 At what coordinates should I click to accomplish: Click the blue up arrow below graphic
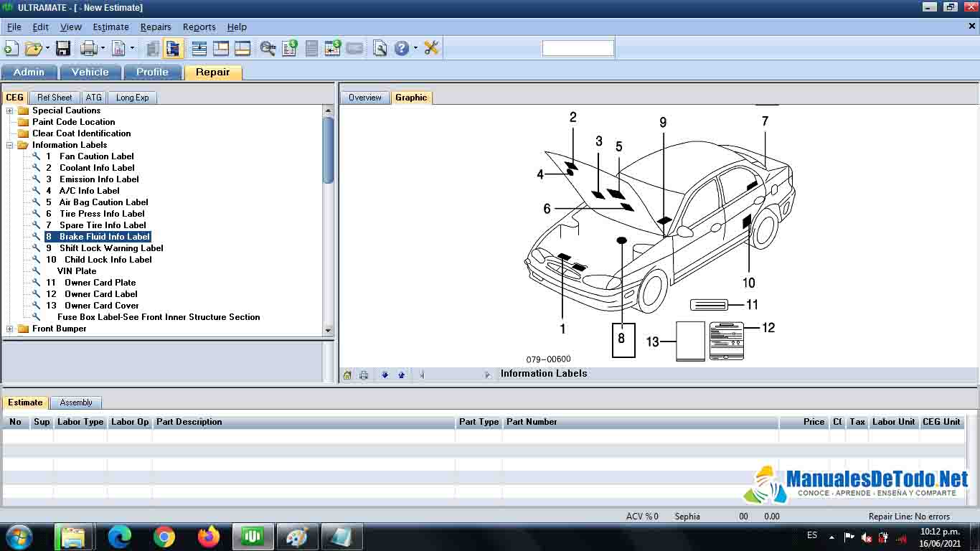tap(401, 375)
